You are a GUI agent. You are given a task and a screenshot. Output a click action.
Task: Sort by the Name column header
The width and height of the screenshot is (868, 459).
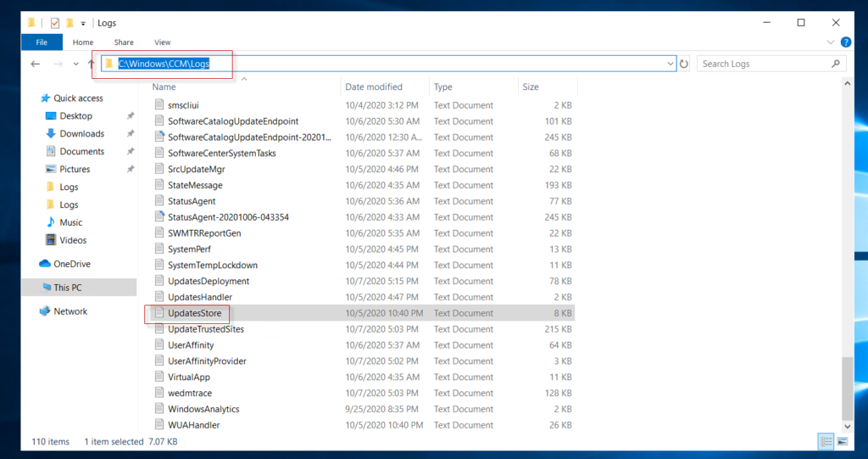tap(164, 87)
